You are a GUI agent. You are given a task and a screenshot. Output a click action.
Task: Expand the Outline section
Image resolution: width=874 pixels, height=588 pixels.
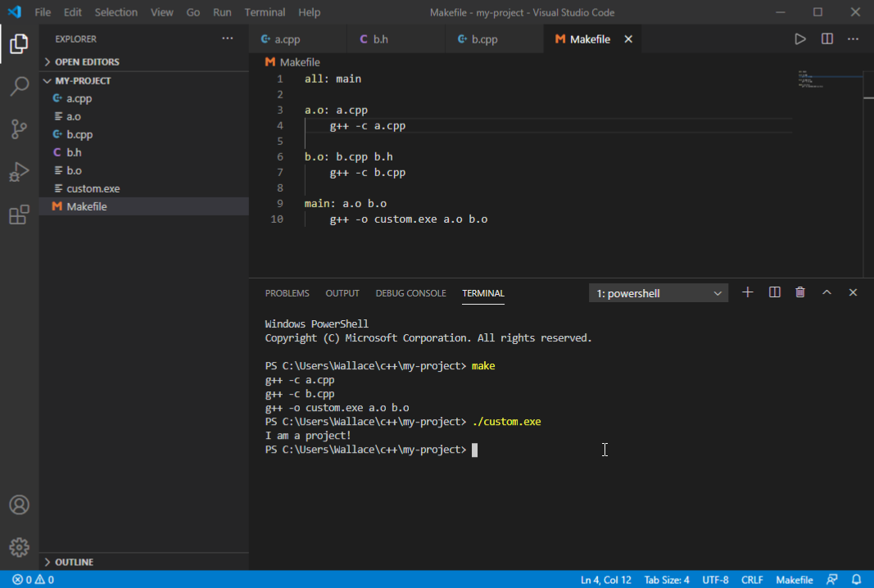tap(74, 563)
